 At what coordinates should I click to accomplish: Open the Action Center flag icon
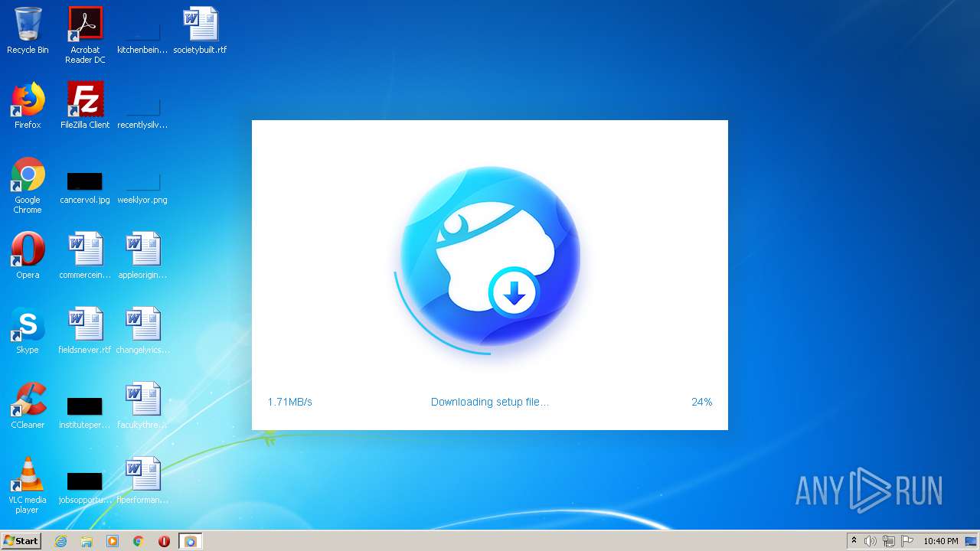pyautogui.click(x=907, y=541)
